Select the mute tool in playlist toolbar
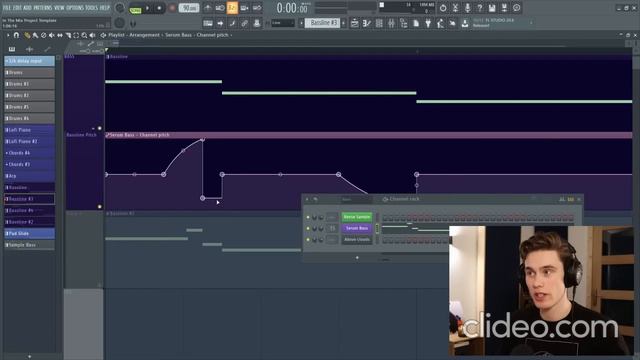 point(51,36)
